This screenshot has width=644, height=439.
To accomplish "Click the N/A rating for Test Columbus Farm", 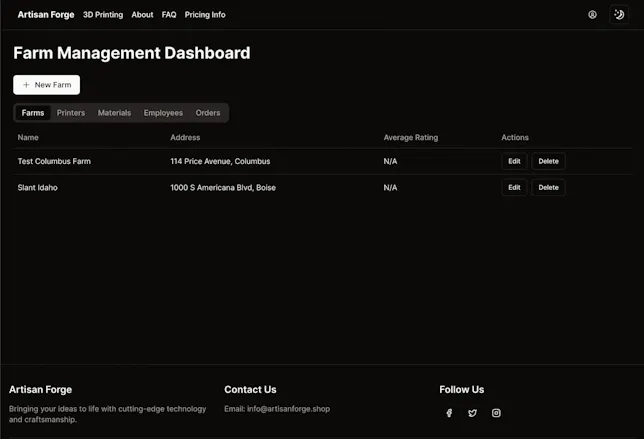I will tap(390, 161).
